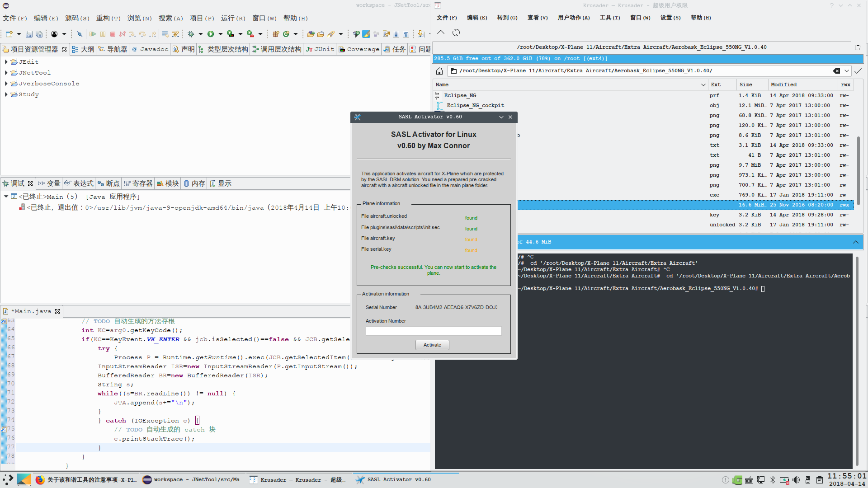Go up a directory in Krusader

(x=441, y=33)
